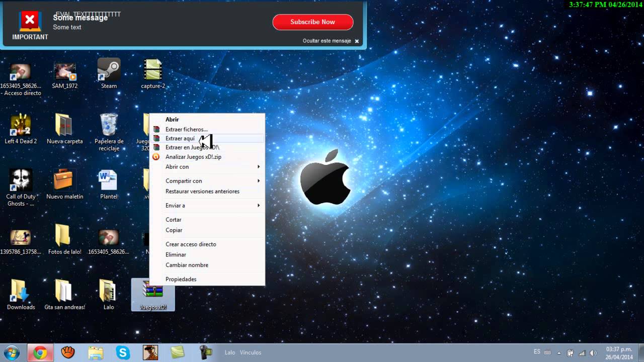The height and width of the screenshot is (362, 644).
Task: Show hidden system tray icons
Action: click(560, 353)
